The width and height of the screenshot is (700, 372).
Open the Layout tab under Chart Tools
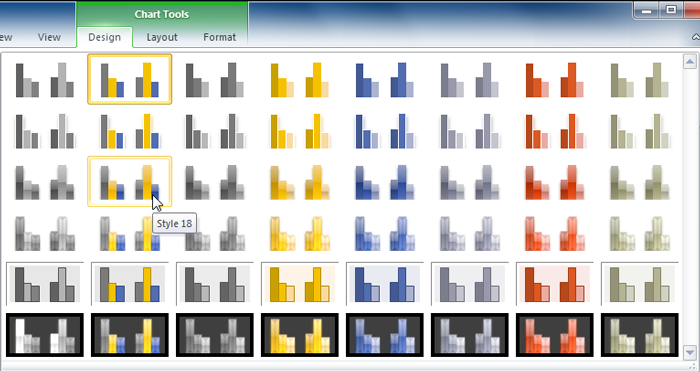point(162,38)
